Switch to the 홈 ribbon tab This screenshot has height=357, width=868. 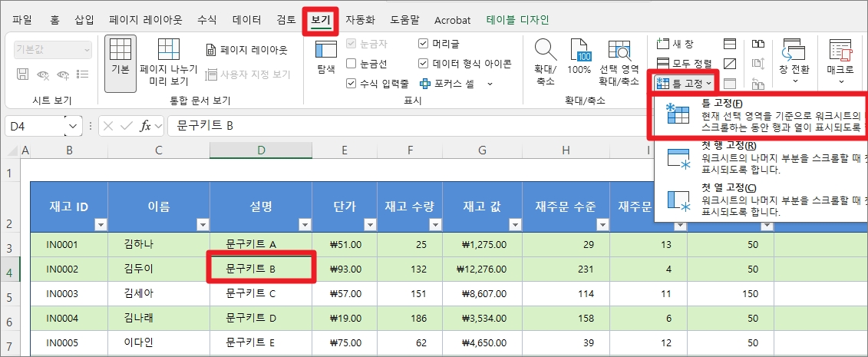(54, 20)
